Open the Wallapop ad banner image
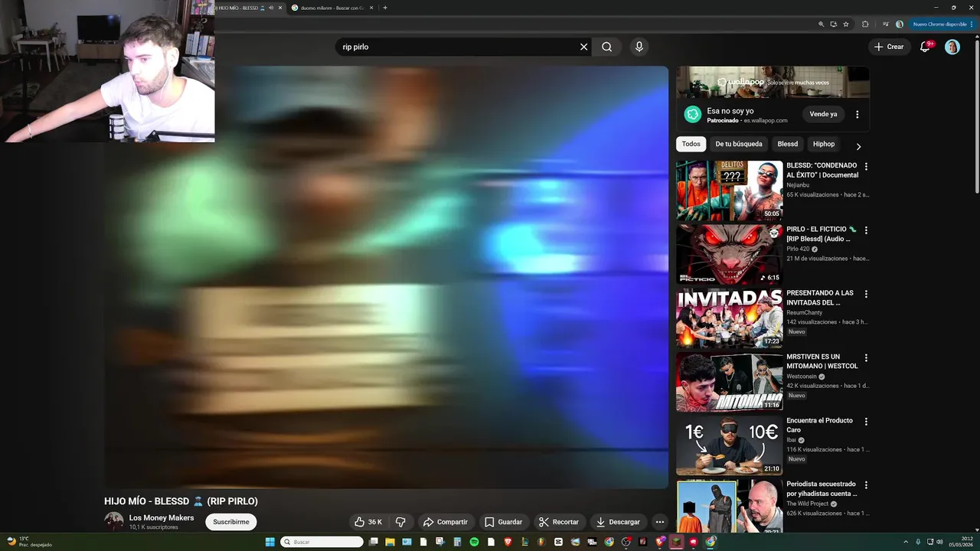The width and height of the screenshot is (980, 551). [x=773, y=82]
